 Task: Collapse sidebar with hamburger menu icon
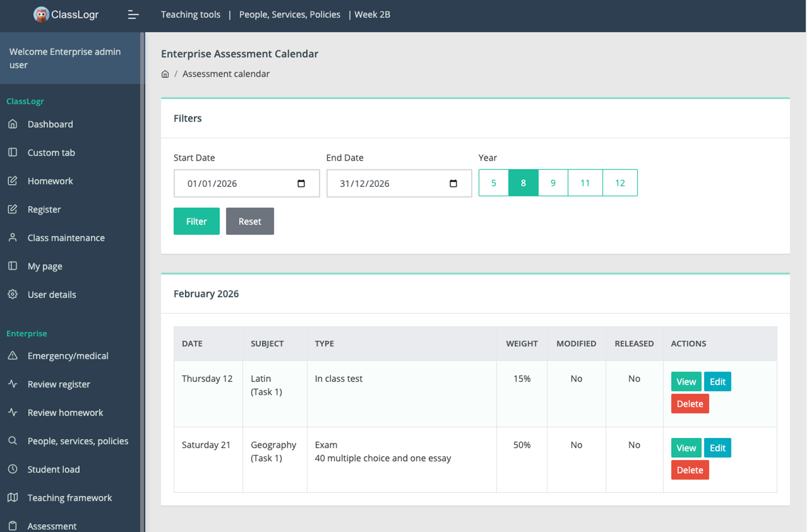pos(133,15)
